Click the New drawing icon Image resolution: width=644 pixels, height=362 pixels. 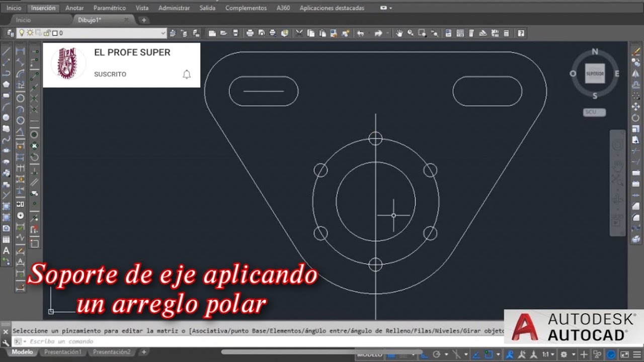212,33
